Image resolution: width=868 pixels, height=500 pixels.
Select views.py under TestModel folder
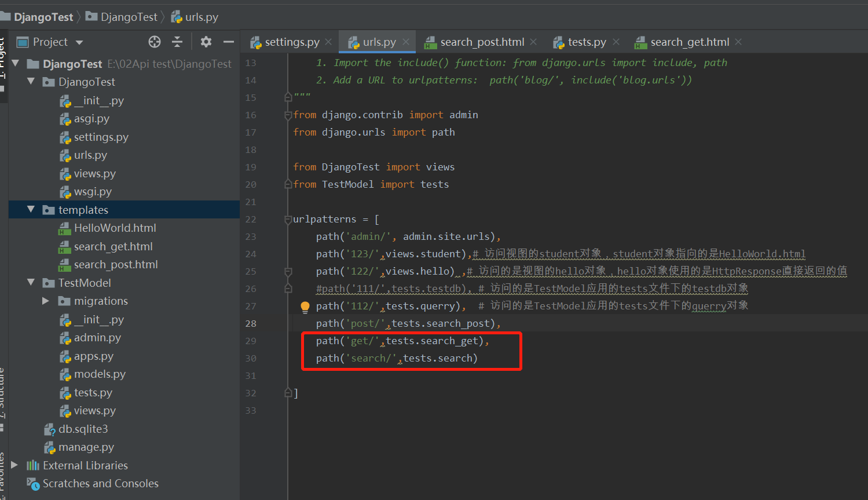point(94,410)
